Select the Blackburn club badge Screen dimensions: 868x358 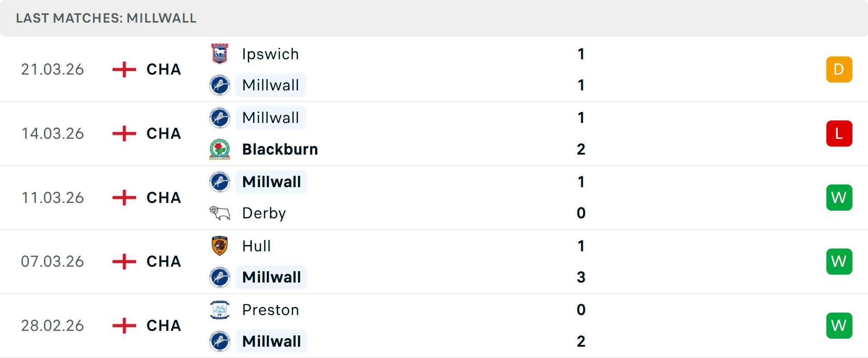[219, 149]
